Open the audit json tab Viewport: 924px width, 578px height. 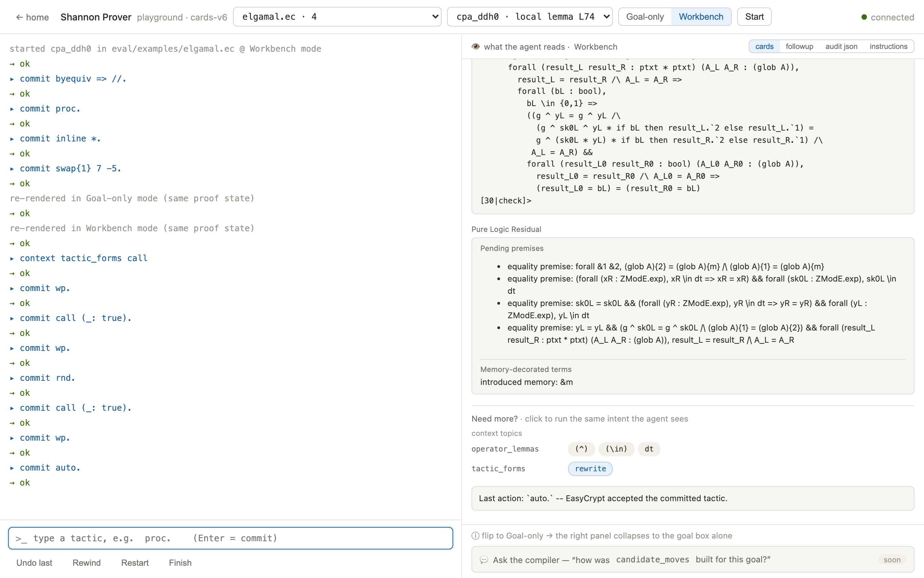pos(841,46)
